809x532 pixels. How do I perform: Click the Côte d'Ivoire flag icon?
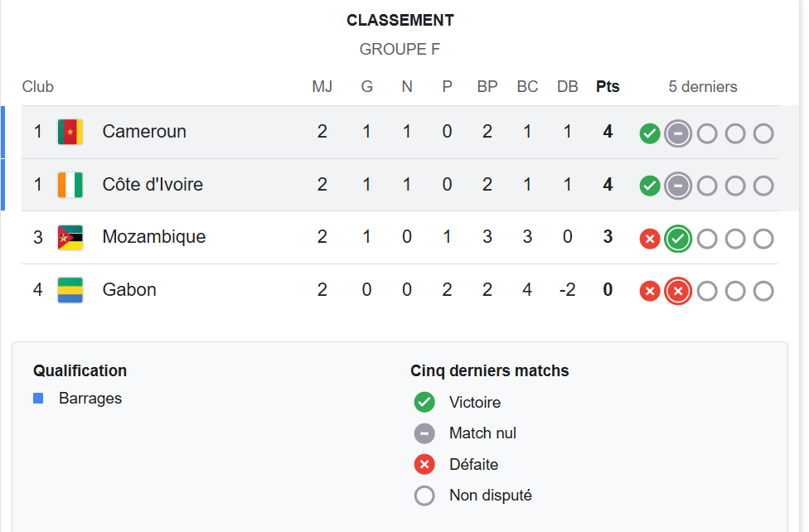70,185
